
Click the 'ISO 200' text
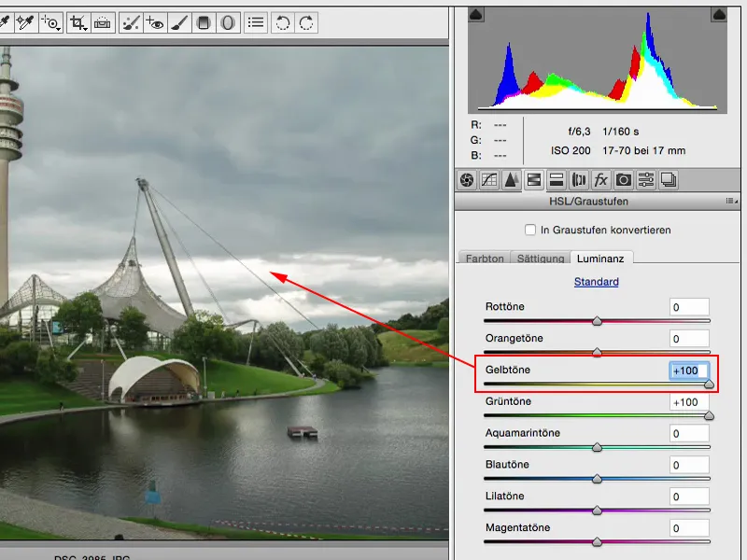tap(571, 150)
